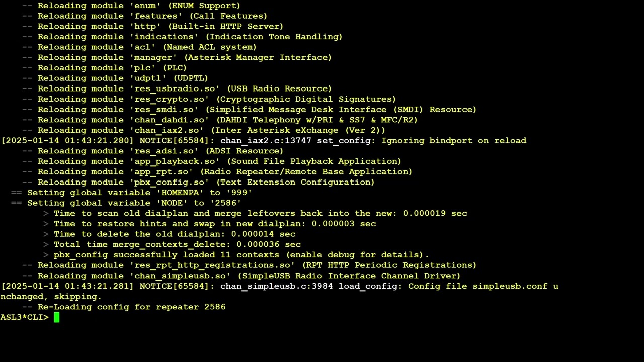Click the 'chan_iax2.so' reloading line
The width and height of the screenshot is (644, 362).
[x=204, y=130]
